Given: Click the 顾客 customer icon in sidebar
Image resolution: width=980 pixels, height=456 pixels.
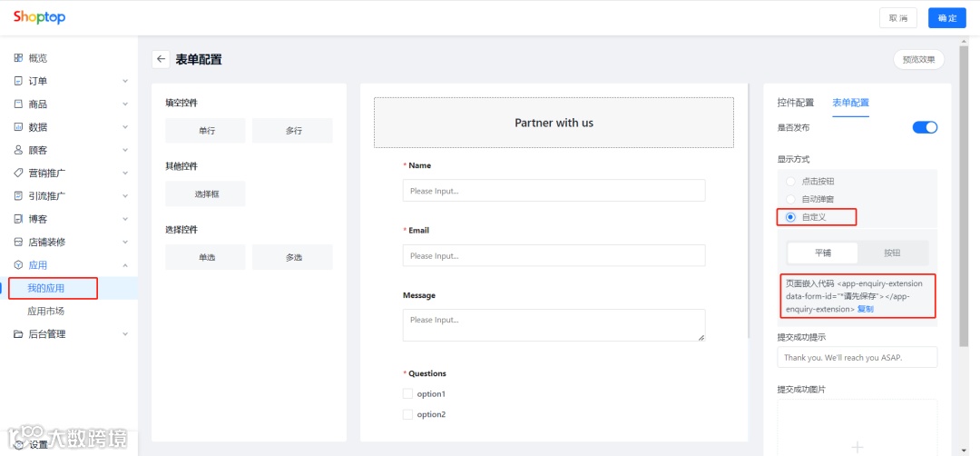Looking at the screenshot, I should point(18,150).
